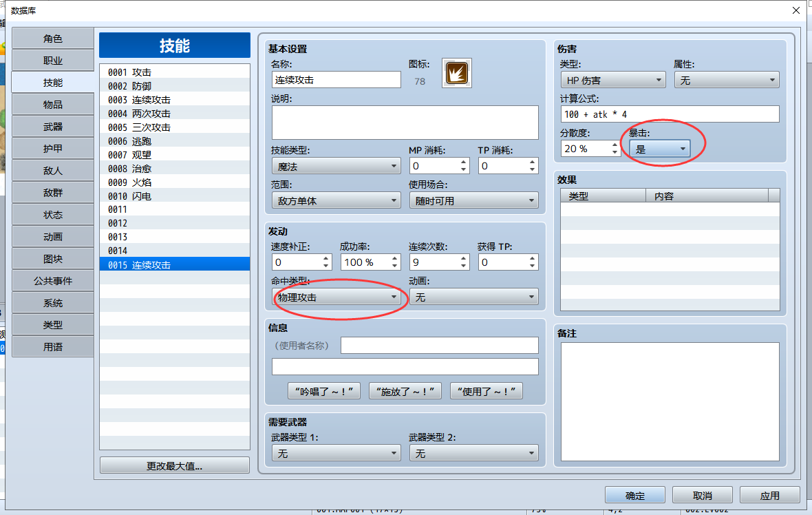Click the 名称 field containing 连续攻击

(x=336, y=80)
